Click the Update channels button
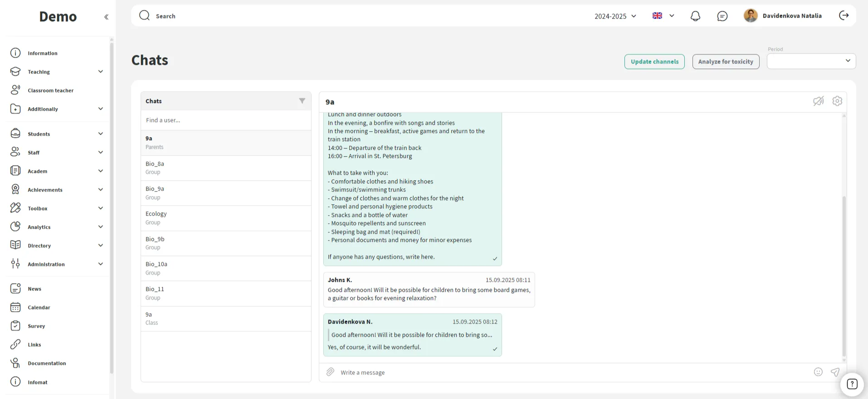 tap(654, 62)
